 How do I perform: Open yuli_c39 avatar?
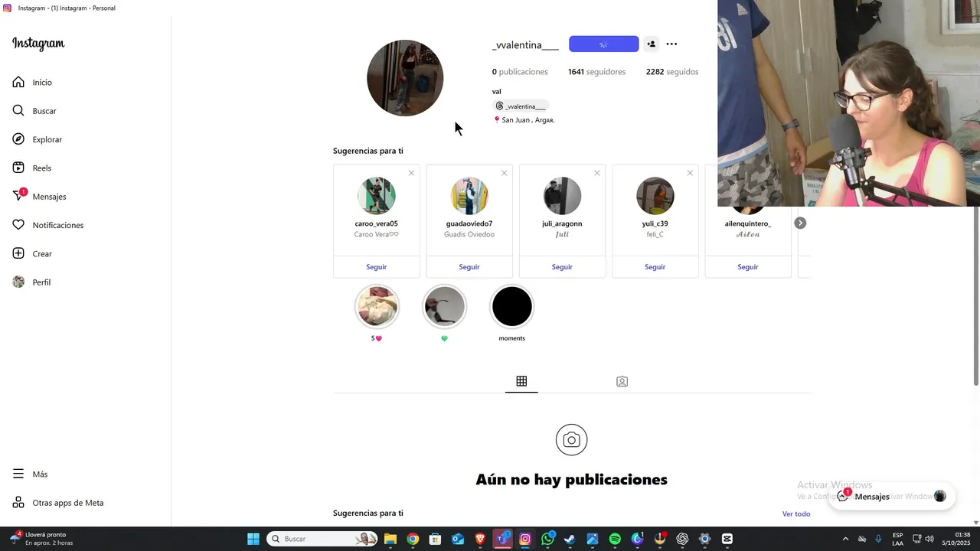655,196
